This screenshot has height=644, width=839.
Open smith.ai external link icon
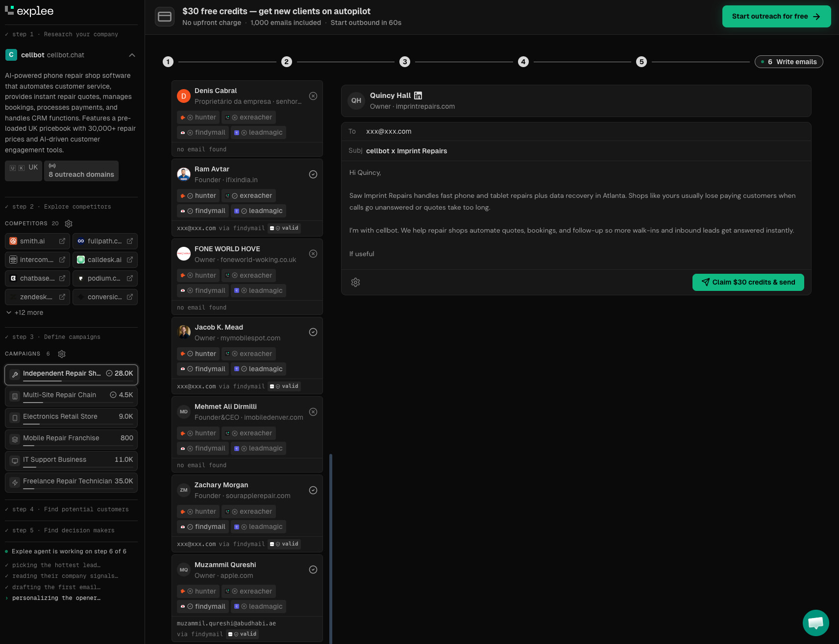tap(62, 241)
